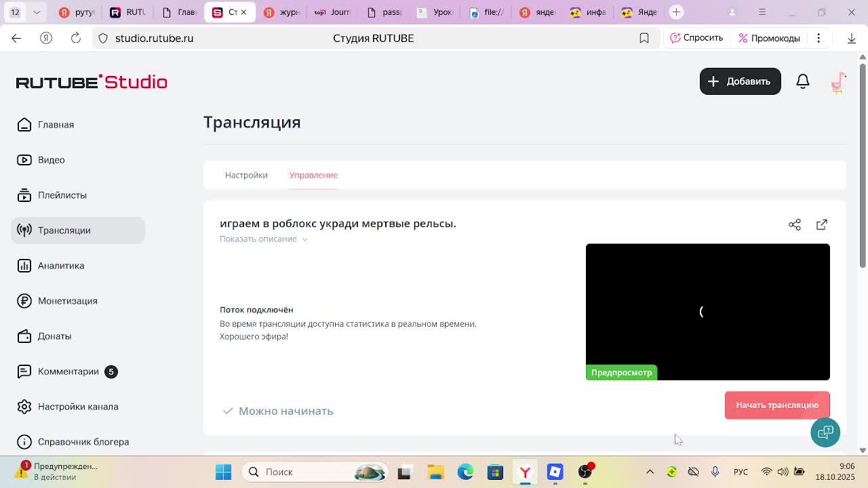Open the support chat widget
Image resolution: width=868 pixels, height=488 pixels.
[x=825, y=432]
